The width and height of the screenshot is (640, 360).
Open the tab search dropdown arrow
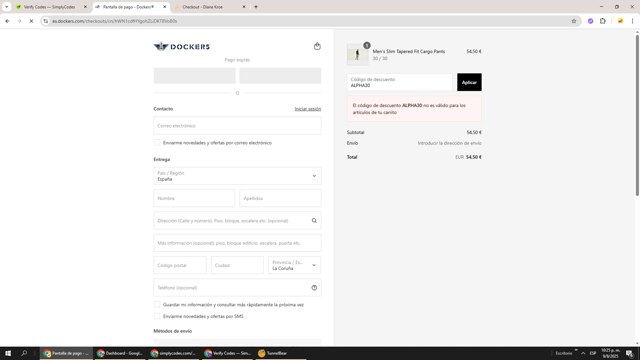click(x=7, y=7)
